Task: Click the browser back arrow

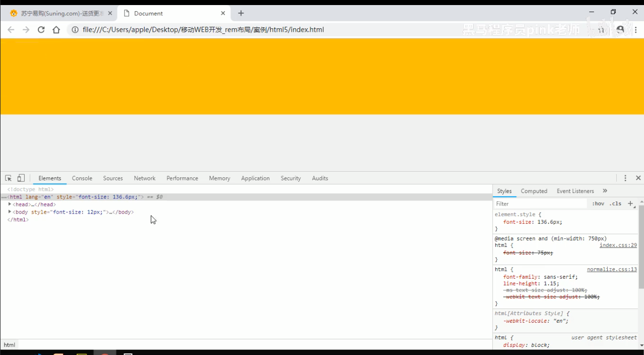Action: [x=11, y=30]
